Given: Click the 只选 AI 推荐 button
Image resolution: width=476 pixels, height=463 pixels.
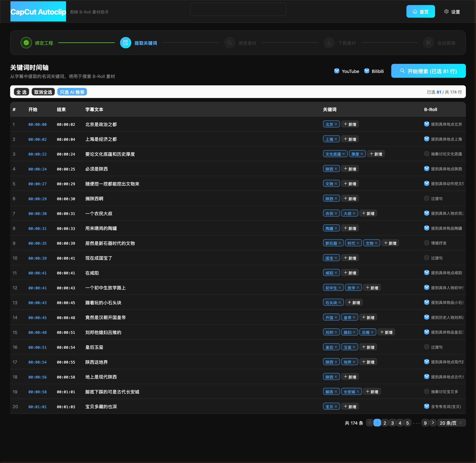Looking at the screenshot, I should tap(72, 92).
